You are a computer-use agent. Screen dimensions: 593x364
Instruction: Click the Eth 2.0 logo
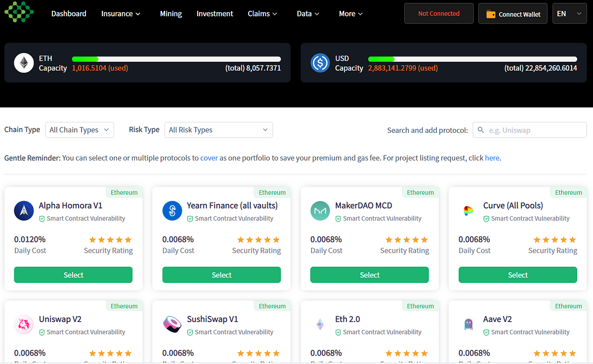pyautogui.click(x=320, y=324)
